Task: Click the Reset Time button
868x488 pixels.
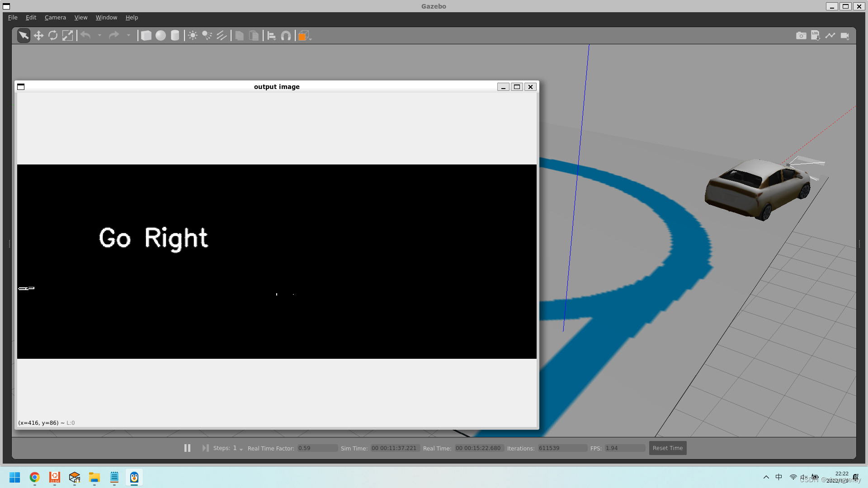Action: click(667, 448)
